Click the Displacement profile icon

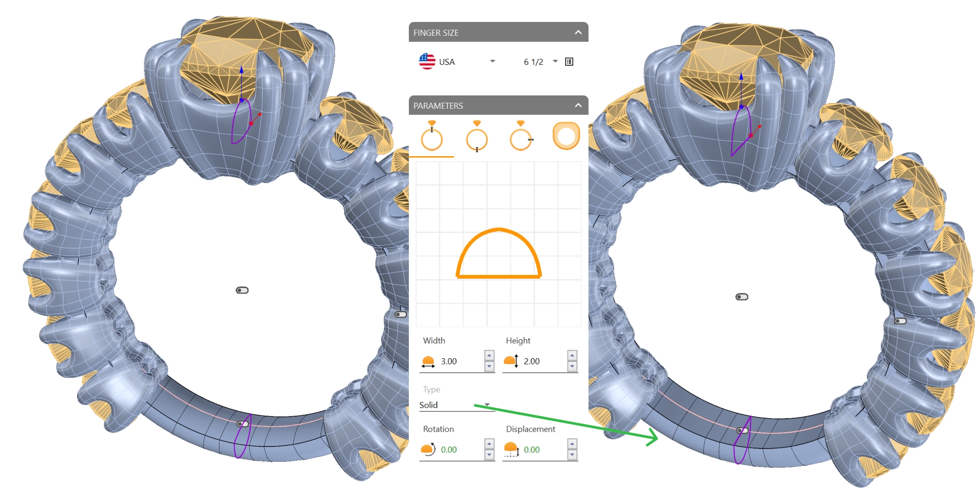point(511,450)
